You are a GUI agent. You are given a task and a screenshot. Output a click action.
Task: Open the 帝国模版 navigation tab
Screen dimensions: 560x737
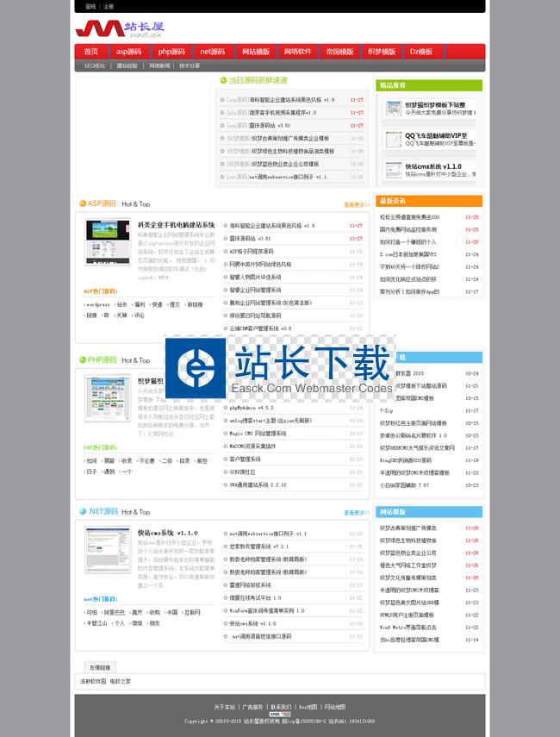pyautogui.click(x=339, y=52)
